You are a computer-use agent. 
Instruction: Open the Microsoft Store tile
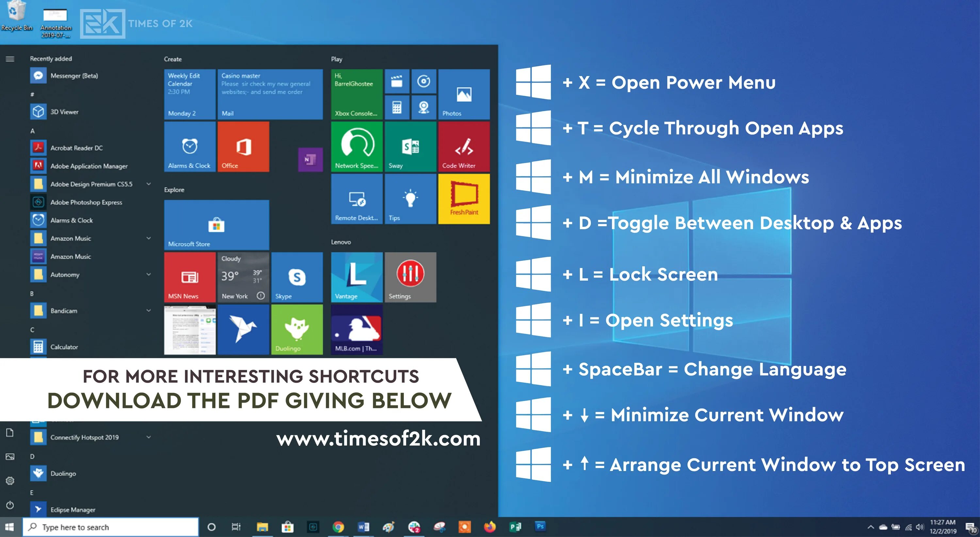(217, 225)
